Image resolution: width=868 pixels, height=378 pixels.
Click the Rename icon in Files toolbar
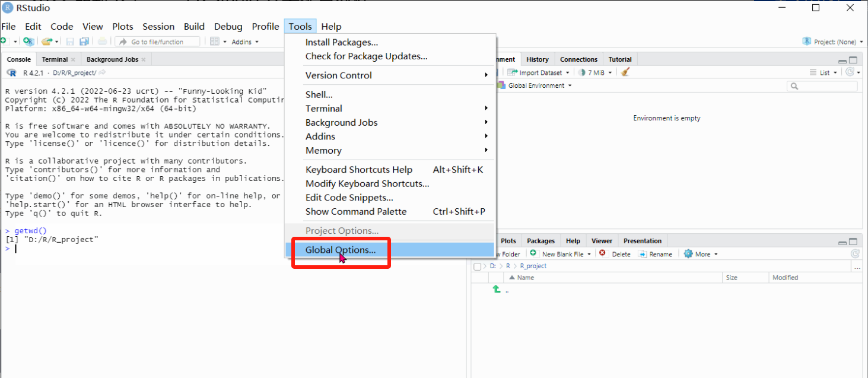point(643,254)
